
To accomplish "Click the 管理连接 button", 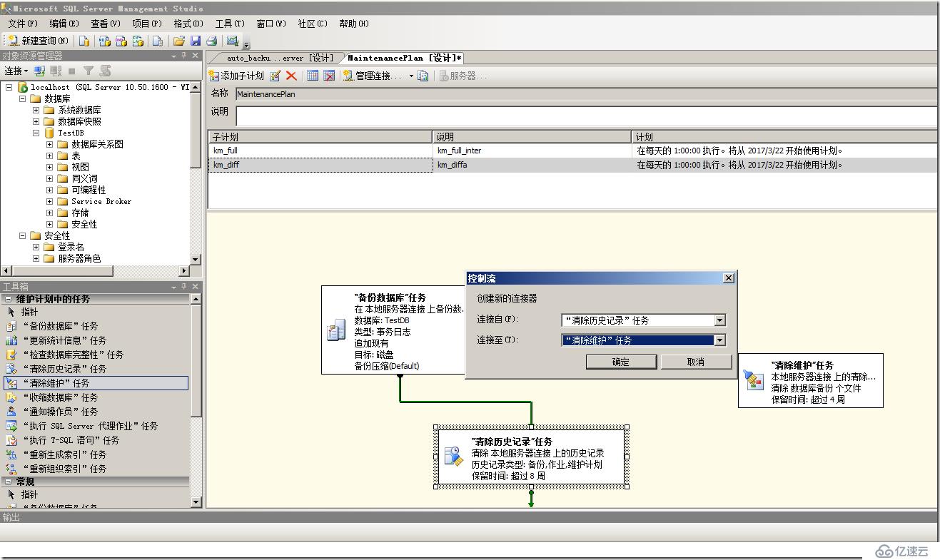I will pos(373,76).
